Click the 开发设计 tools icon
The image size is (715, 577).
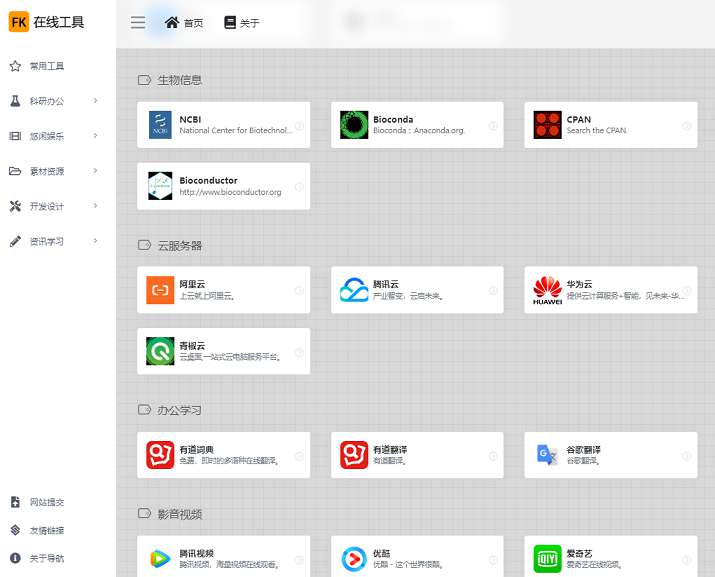[x=15, y=206]
